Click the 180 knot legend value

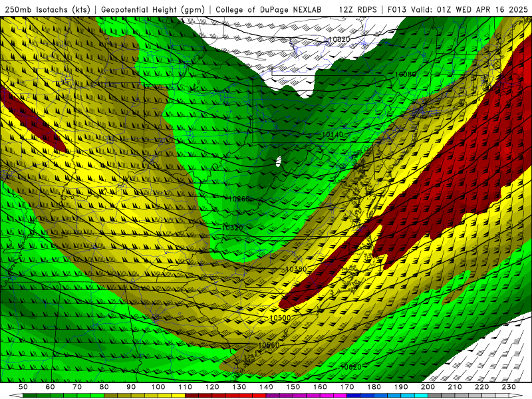(374, 387)
